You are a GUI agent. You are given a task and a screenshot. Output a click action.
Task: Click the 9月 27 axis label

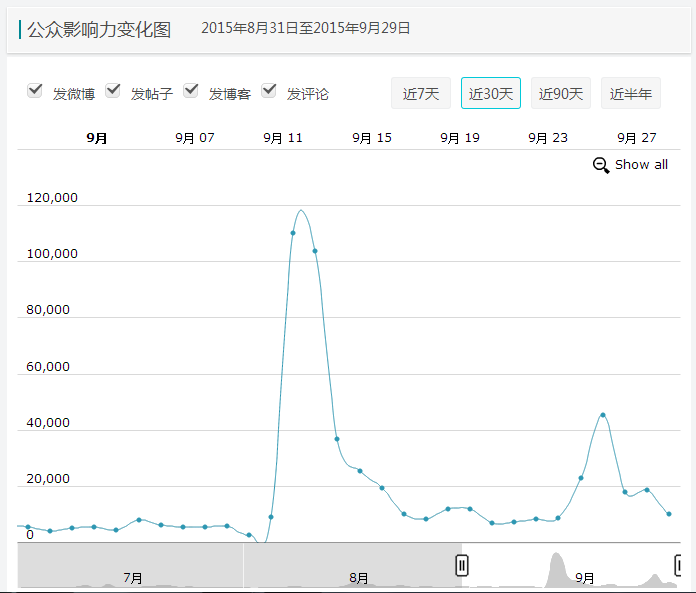point(637,138)
